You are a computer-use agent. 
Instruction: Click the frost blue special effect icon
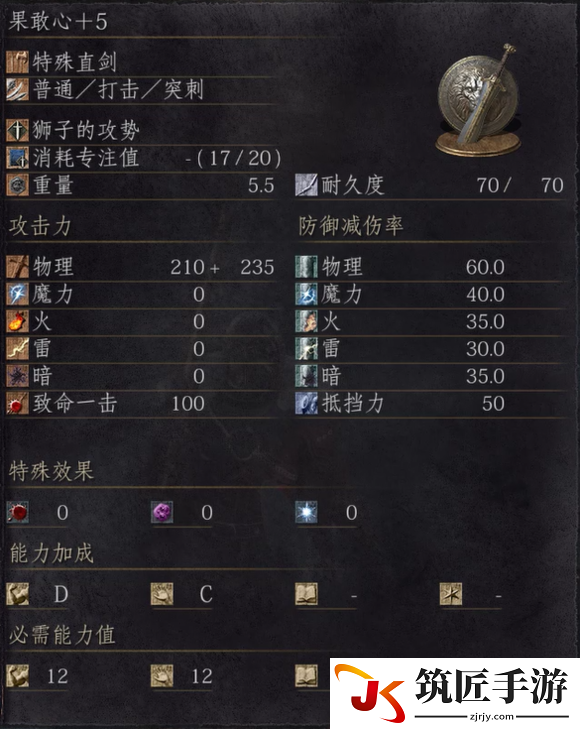pos(306,512)
